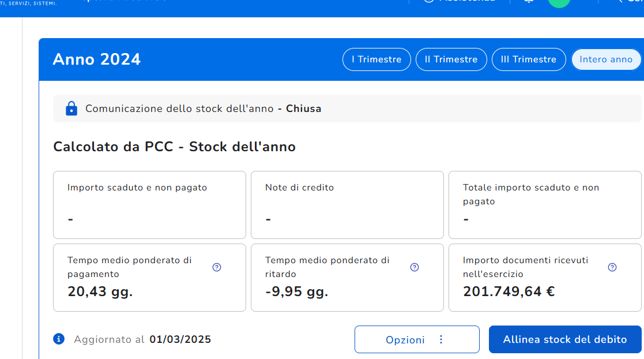This screenshot has height=359, width=644.
Task: Show the III Trimestre view
Action: point(528,59)
